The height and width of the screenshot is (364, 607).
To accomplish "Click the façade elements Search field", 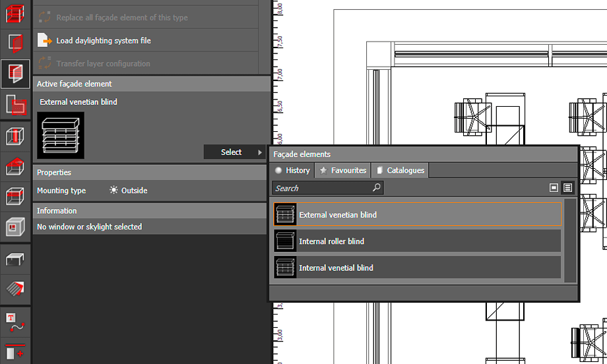I will pos(322,188).
